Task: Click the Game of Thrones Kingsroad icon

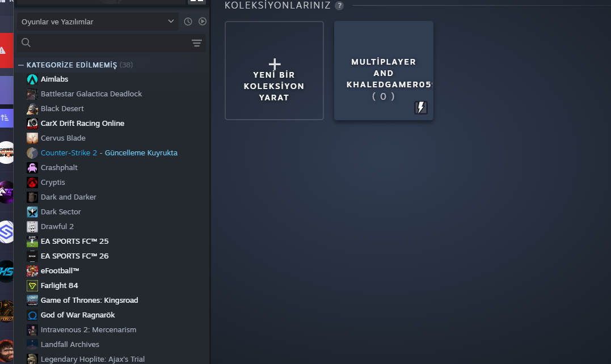Action: (32, 301)
